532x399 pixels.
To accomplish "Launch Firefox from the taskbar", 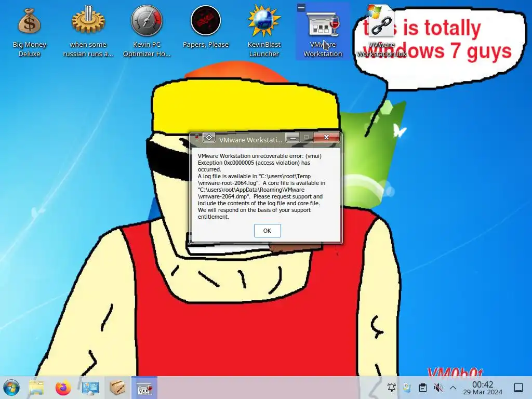I will pyautogui.click(x=63, y=388).
